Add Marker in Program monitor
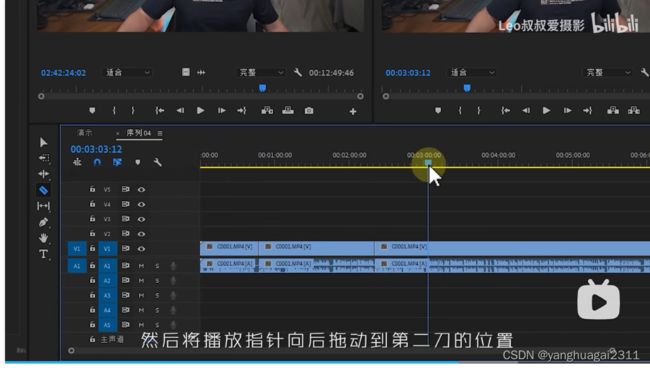 point(438,111)
